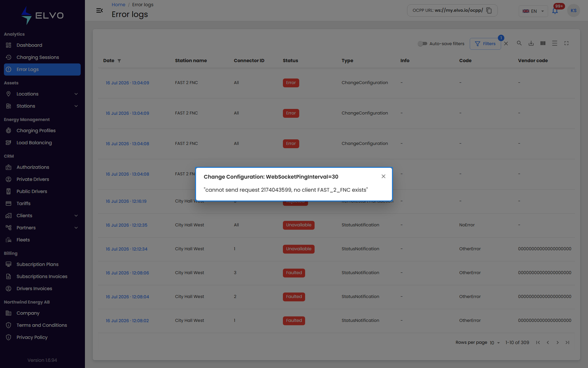Click the popup error message text

coord(286,190)
